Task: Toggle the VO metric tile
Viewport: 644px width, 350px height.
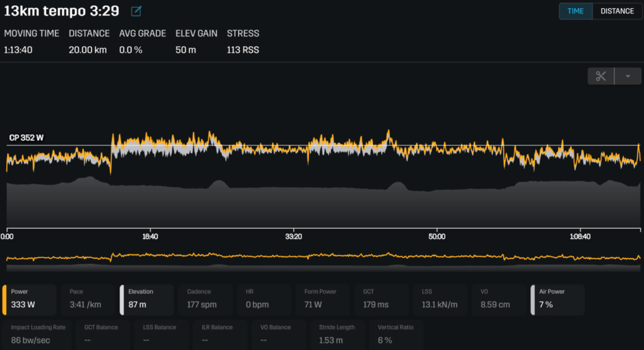Action: (x=499, y=300)
